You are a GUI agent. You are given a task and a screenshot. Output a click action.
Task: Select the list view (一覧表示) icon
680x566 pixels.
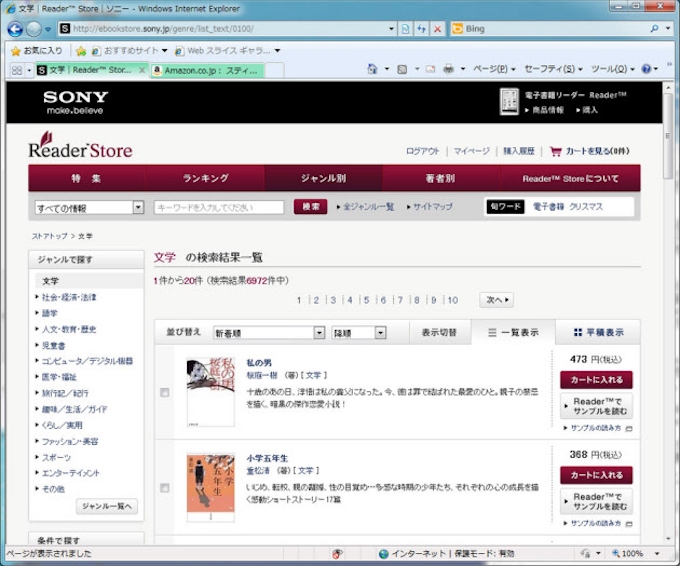[x=492, y=333]
